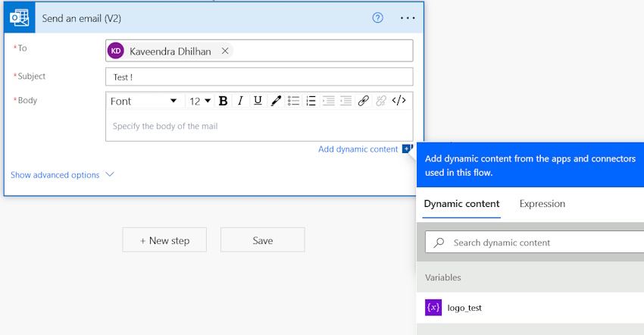This screenshot has height=335, width=644.
Task: Toggle underline in the body editor
Action: tap(258, 101)
